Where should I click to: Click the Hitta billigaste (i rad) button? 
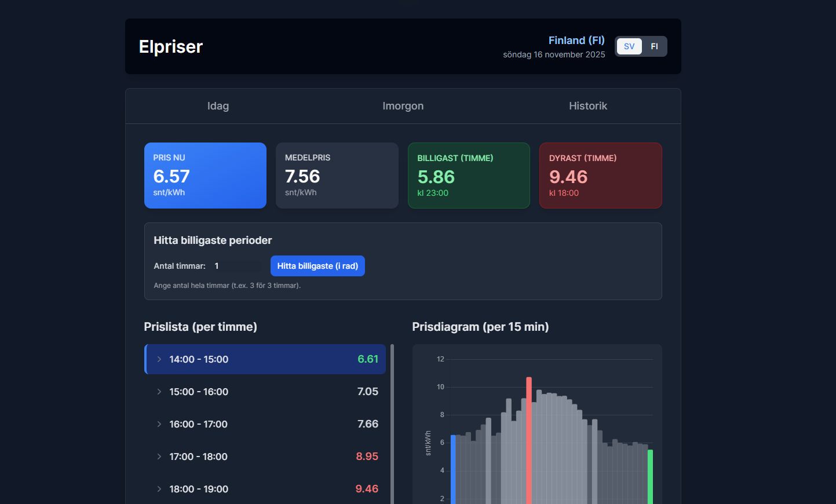[317, 266]
